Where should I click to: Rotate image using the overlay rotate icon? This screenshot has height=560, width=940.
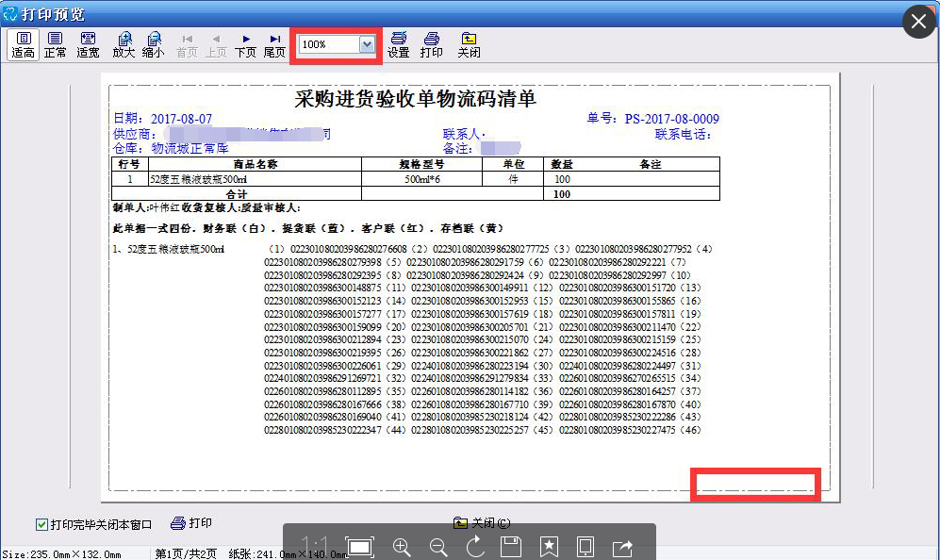point(475,546)
